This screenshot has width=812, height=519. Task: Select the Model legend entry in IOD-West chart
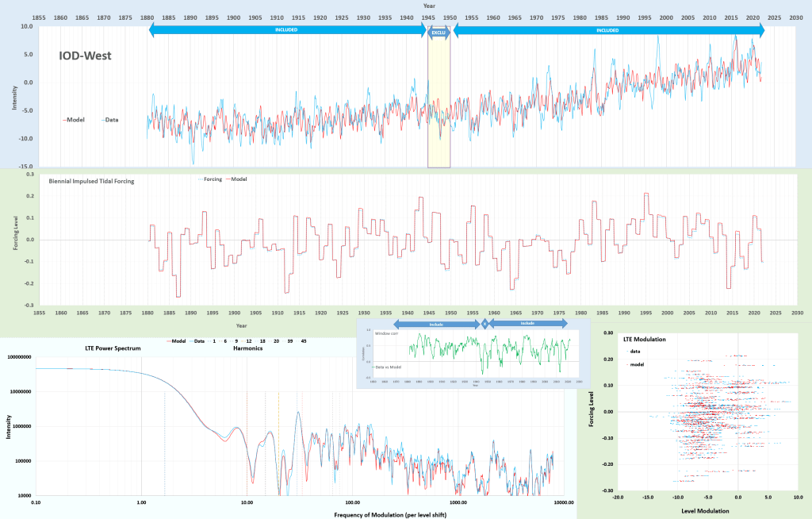[73, 120]
